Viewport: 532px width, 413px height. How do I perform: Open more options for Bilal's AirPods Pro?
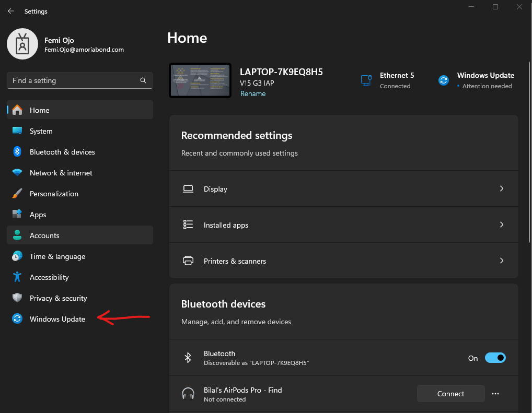coord(495,394)
